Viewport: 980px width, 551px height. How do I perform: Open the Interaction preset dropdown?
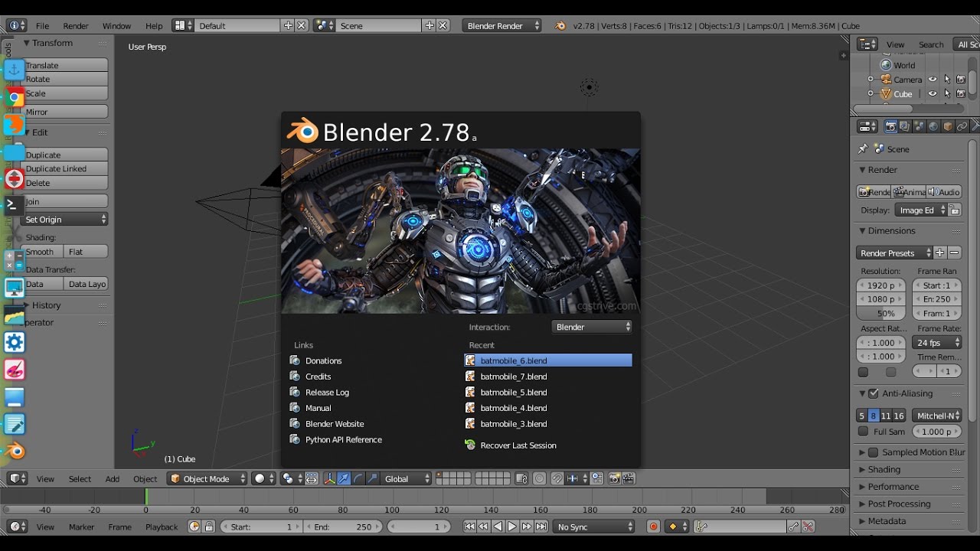[x=593, y=327]
